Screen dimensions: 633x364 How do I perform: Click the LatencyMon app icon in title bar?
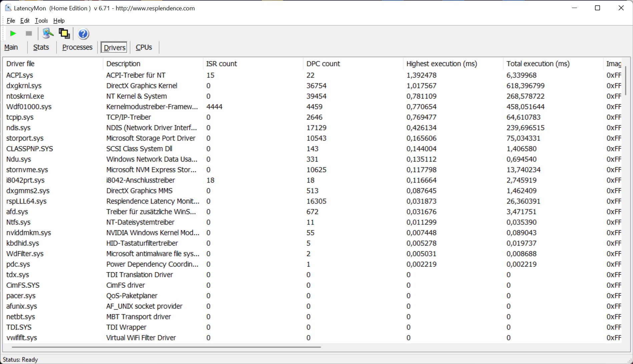(x=8, y=8)
